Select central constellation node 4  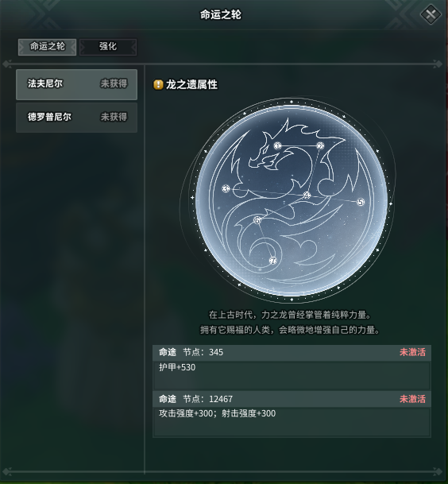click(307, 195)
